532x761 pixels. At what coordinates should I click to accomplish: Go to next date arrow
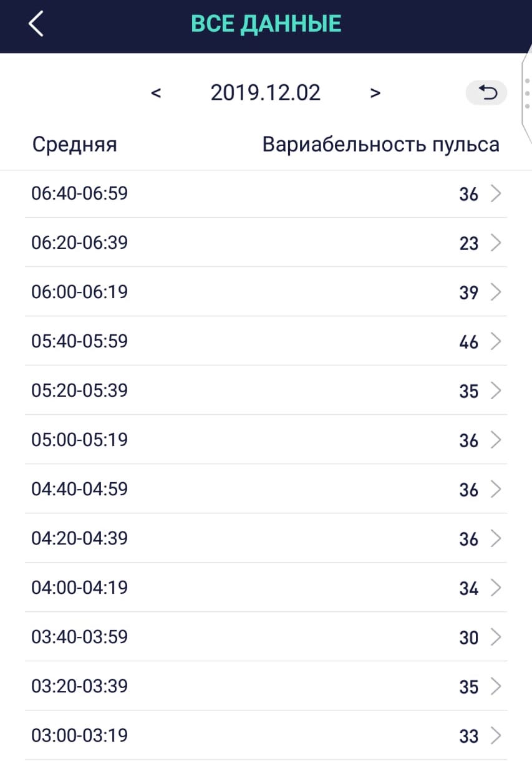(x=375, y=93)
